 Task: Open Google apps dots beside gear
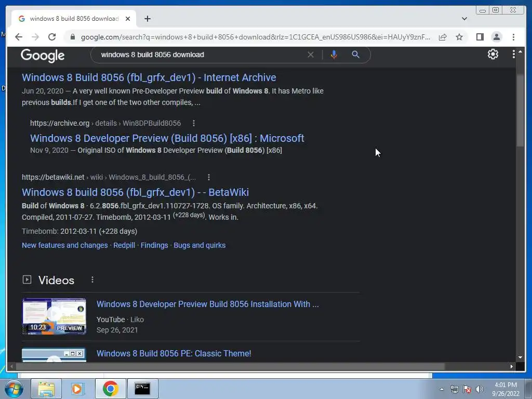pyautogui.click(x=513, y=54)
